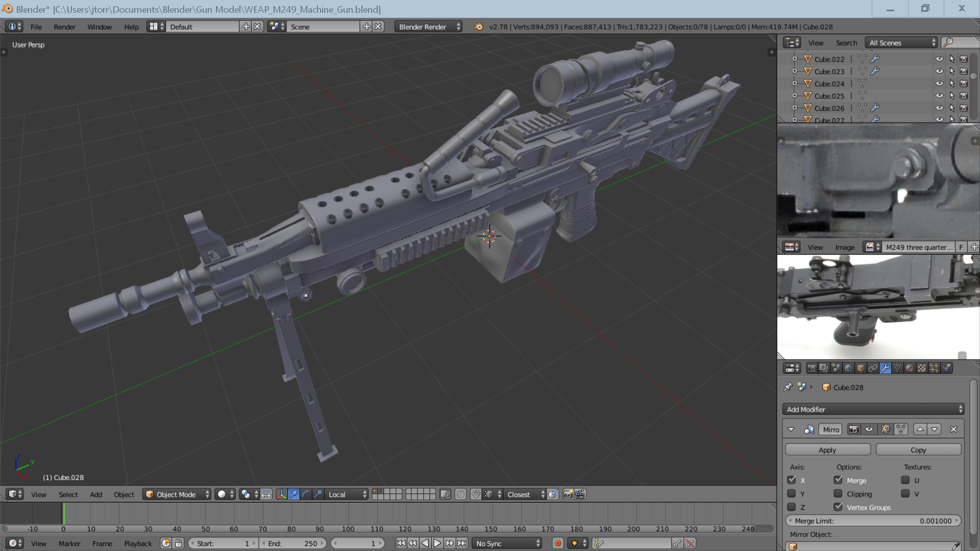Click the Mirror modifier icon in properties
Screen dimensions: 980x551
pos(810,429)
